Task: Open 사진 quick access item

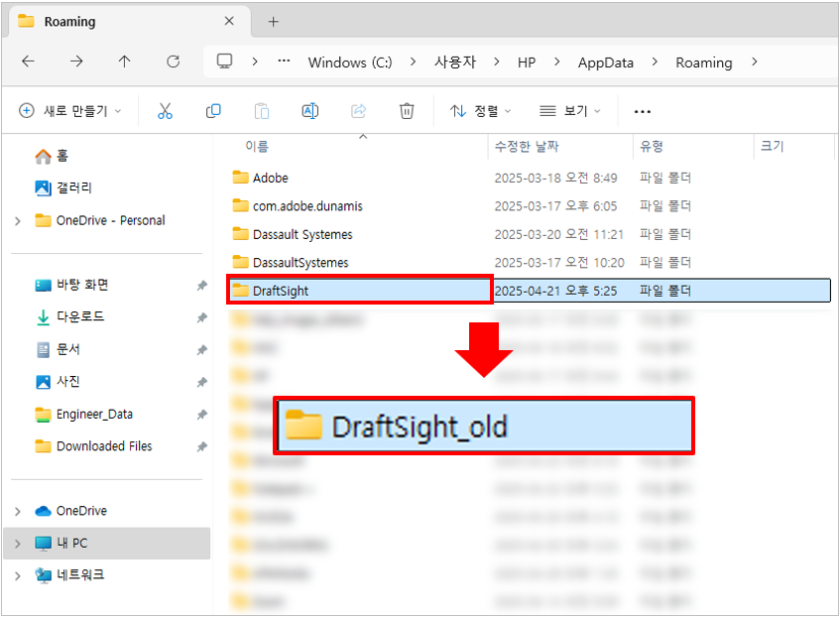Action: [58, 382]
